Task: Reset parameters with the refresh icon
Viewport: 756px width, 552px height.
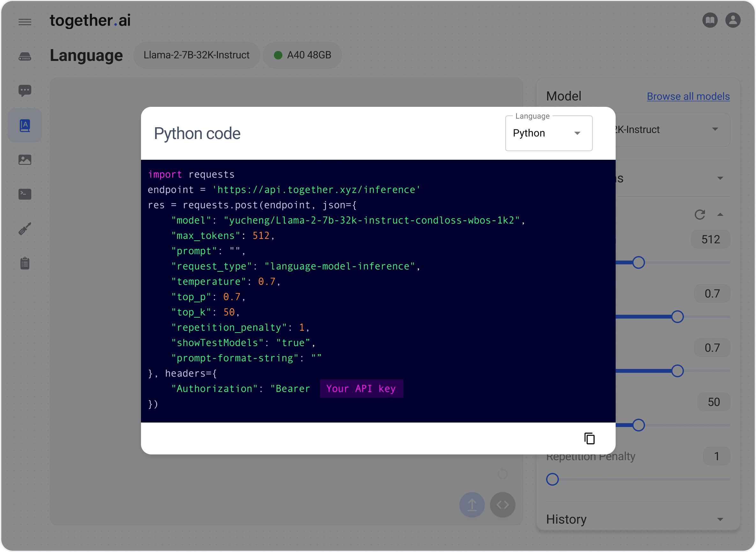Action: pos(700,215)
